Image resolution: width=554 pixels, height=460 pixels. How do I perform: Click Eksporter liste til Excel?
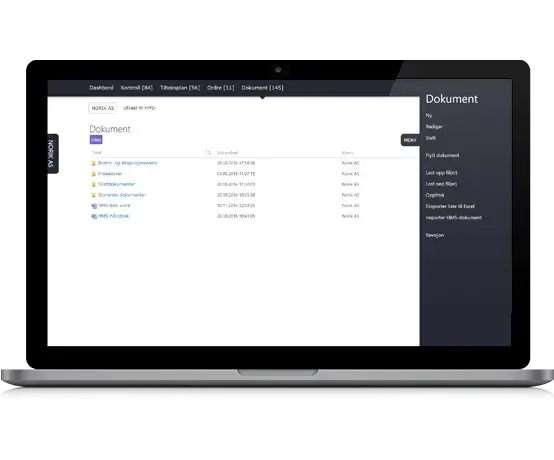450,206
